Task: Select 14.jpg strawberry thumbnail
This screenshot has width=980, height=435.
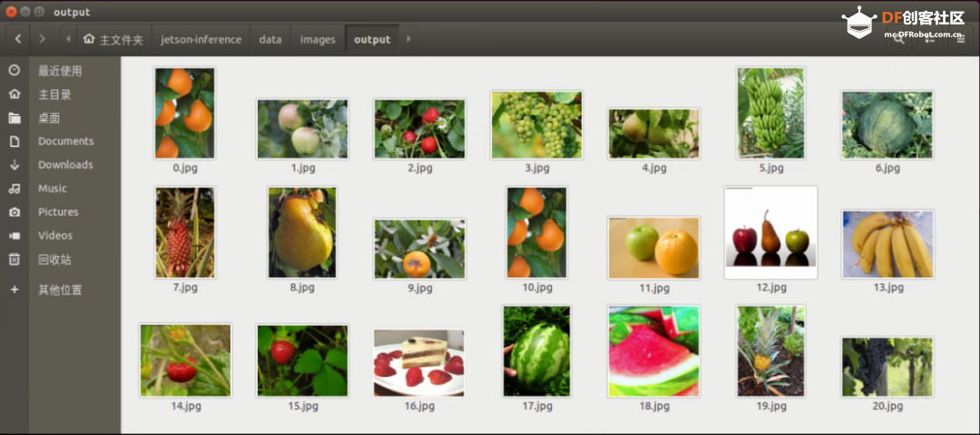Action: pyautogui.click(x=186, y=361)
